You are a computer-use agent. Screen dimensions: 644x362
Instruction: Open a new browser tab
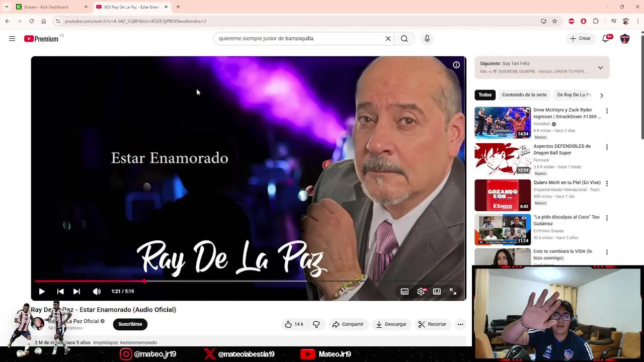tap(178, 7)
